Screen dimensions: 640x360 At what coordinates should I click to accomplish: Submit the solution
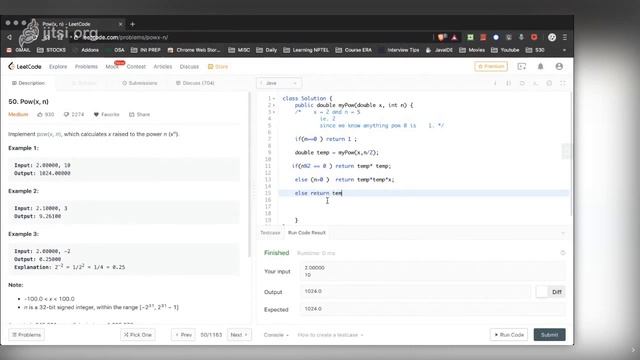click(549, 335)
